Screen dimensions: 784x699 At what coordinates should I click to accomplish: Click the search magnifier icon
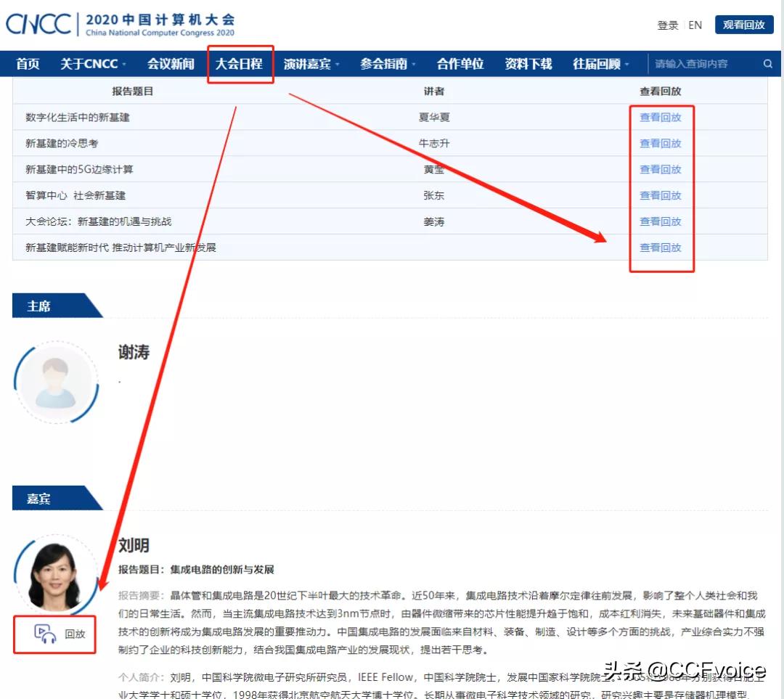(767, 64)
